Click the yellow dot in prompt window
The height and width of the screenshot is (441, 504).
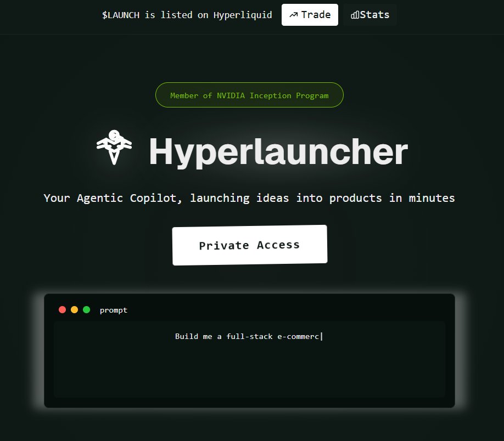click(x=74, y=309)
